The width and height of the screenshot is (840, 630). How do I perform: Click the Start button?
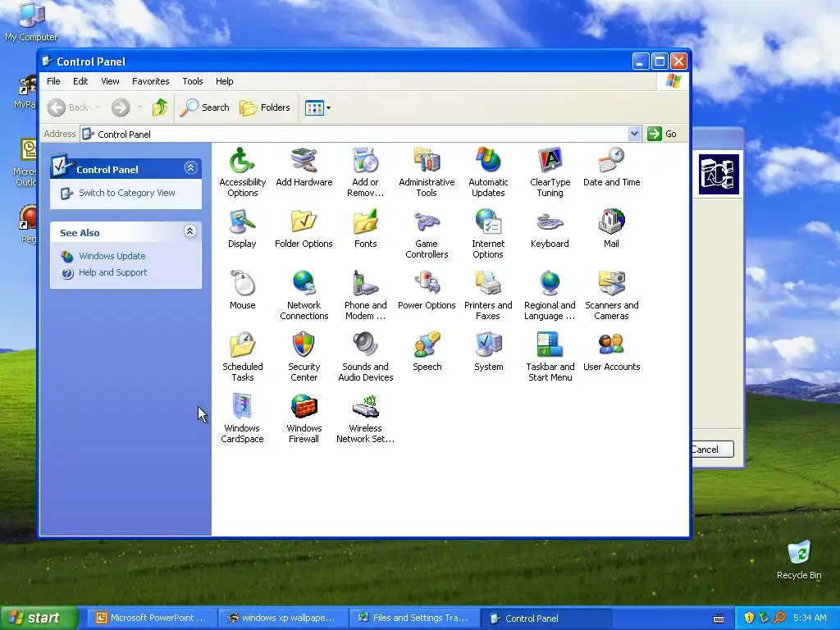(x=39, y=619)
